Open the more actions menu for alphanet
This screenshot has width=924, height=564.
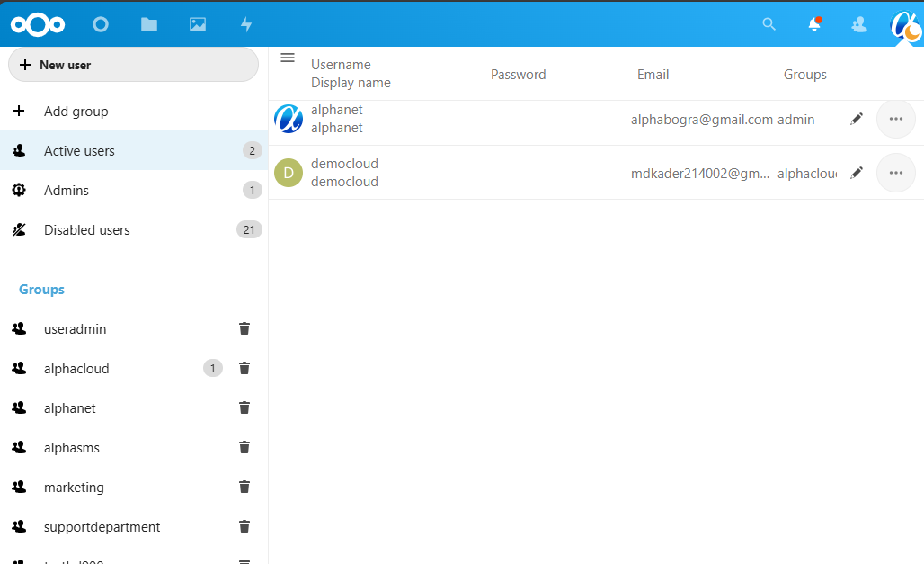[895, 119]
